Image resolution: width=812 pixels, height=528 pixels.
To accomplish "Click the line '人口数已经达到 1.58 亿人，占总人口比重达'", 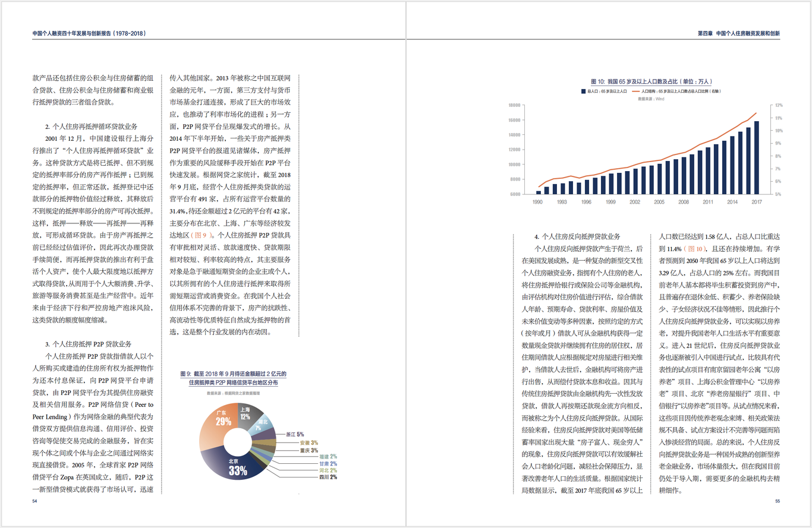I will pos(720,236).
